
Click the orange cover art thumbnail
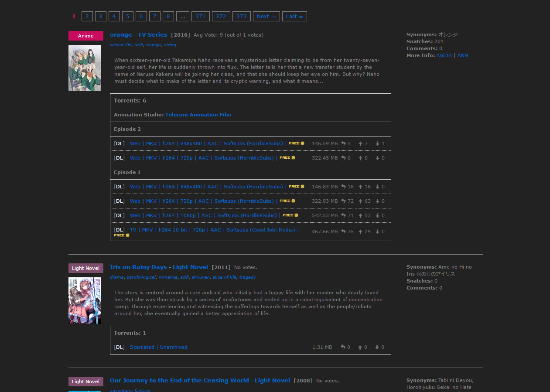coord(85,68)
